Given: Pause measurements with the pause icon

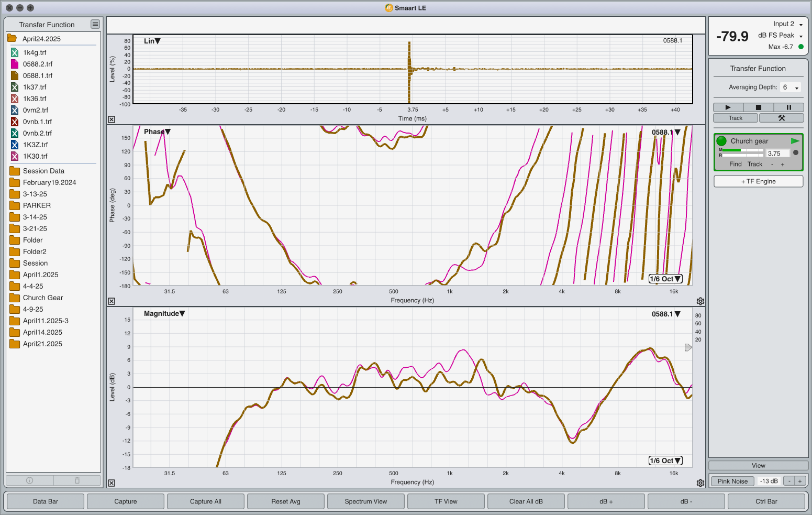Looking at the screenshot, I should (788, 107).
